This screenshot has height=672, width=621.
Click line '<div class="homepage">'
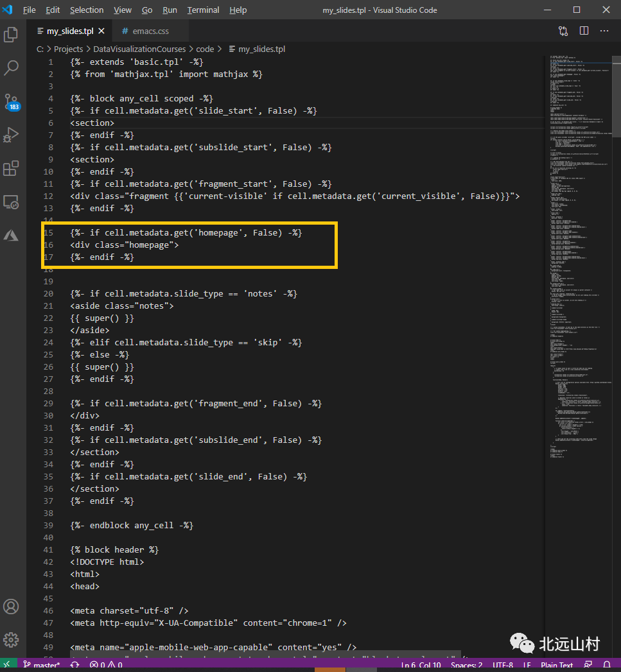pos(125,245)
